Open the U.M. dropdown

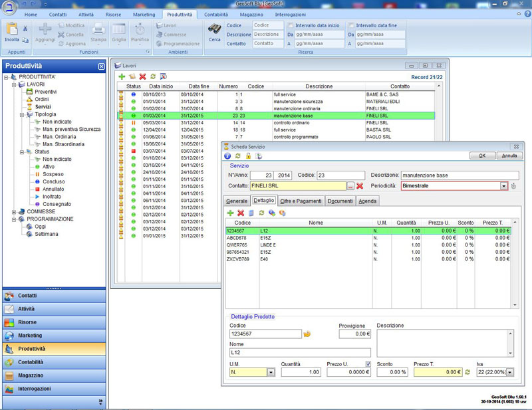coord(271,372)
